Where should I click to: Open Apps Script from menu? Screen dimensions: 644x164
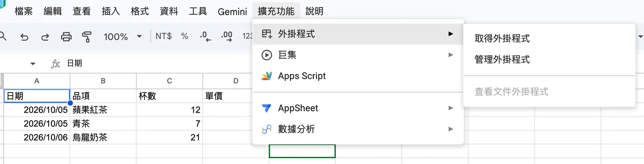pos(358,76)
